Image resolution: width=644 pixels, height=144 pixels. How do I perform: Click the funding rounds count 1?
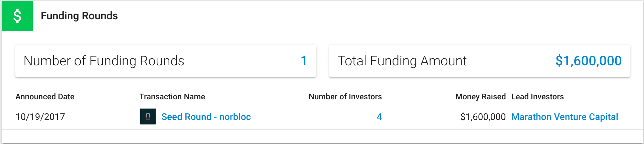[x=304, y=61]
